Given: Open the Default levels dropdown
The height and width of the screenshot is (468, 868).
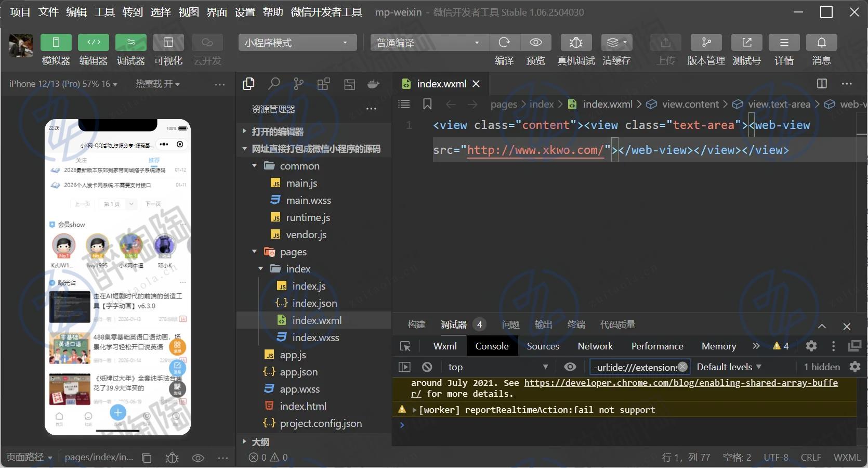Looking at the screenshot, I should 729,367.
